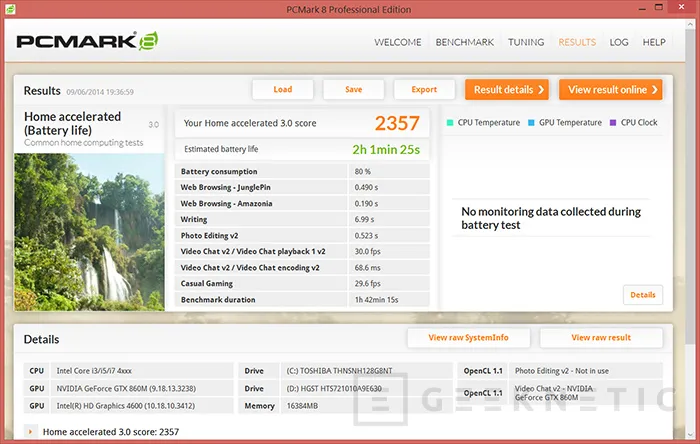The width and height of the screenshot is (700, 444).
Task: Click View result online button
Action: click(611, 90)
